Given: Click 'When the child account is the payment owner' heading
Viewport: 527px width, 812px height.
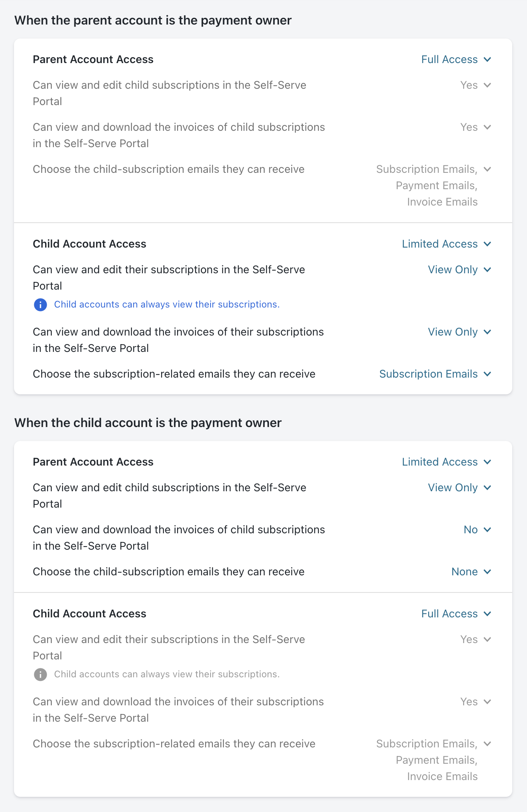Looking at the screenshot, I should pyautogui.click(x=148, y=423).
